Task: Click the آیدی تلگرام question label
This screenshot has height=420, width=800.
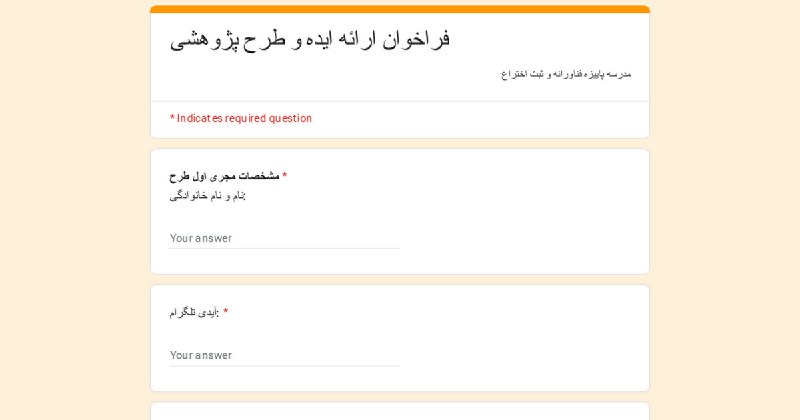Action: 194,312
